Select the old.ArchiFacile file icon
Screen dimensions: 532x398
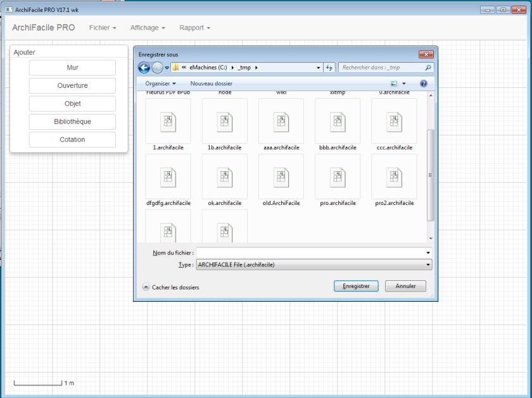pos(281,177)
